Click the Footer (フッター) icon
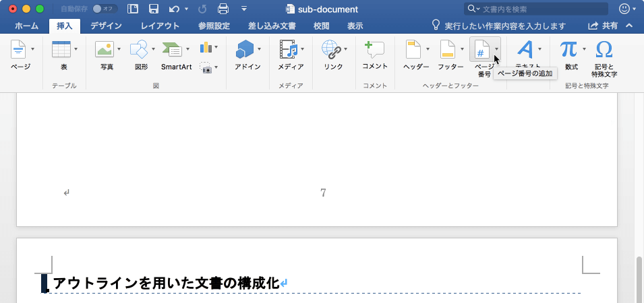Screen dimensions: 644x303 [x=448, y=50]
